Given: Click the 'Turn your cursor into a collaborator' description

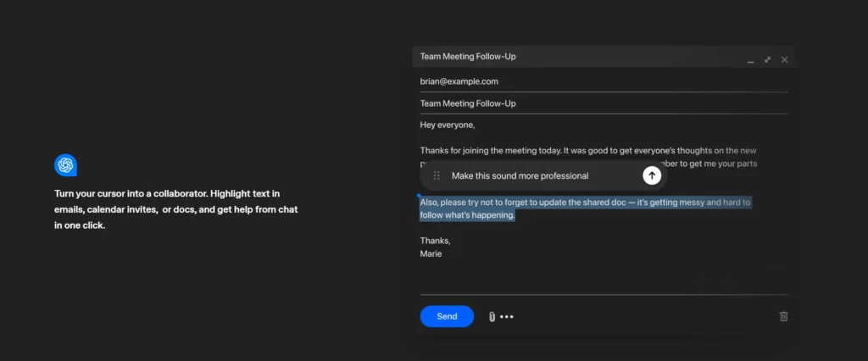Looking at the screenshot, I should (x=176, y=210).
